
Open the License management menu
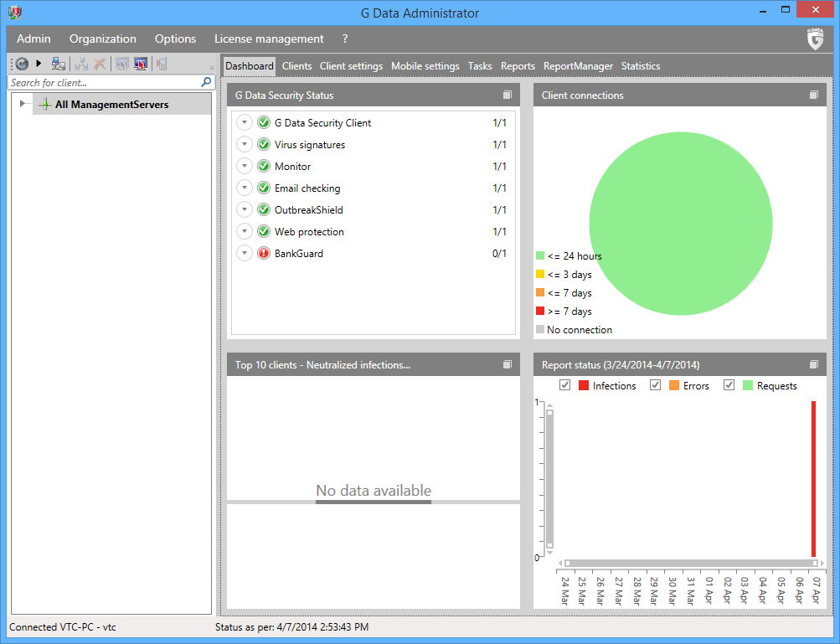269,39
